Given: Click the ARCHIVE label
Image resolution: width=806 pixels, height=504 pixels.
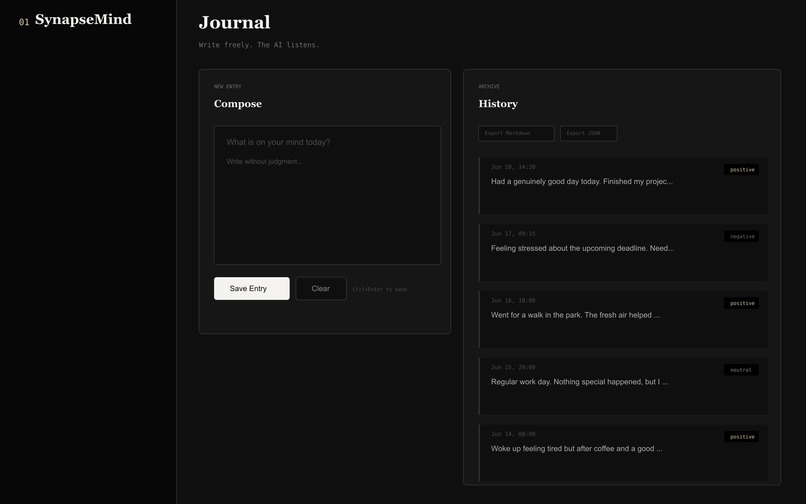Looking at the screenshot, I should tap(489, 86).
